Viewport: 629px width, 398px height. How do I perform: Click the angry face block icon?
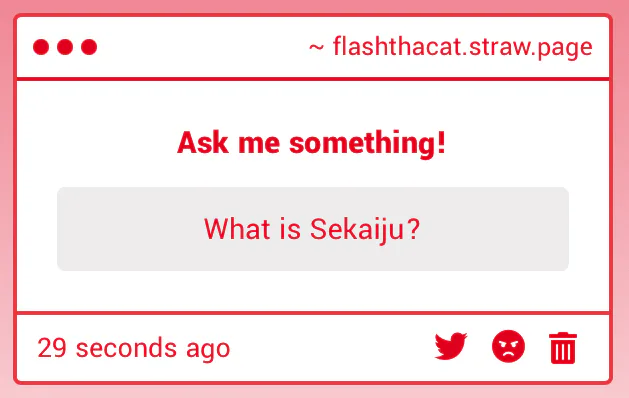point(508,346)
